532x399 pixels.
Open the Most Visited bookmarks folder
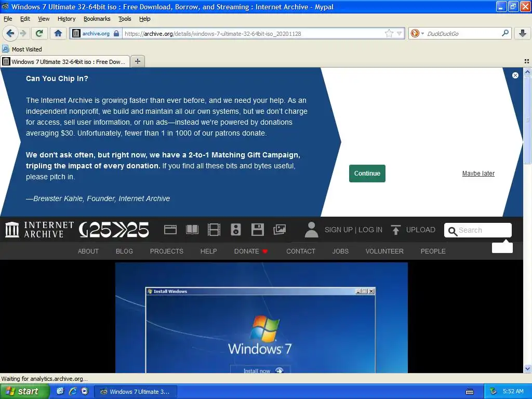click(22, 49)
